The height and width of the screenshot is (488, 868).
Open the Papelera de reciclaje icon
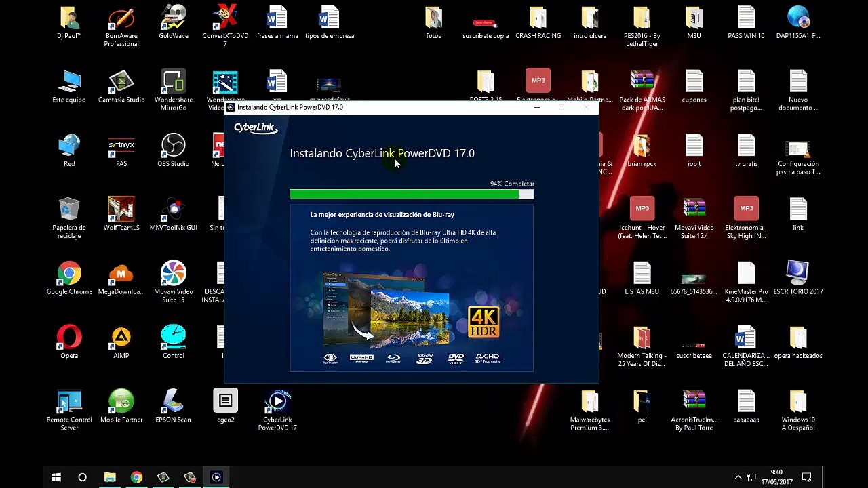click(x=69, y=218)
